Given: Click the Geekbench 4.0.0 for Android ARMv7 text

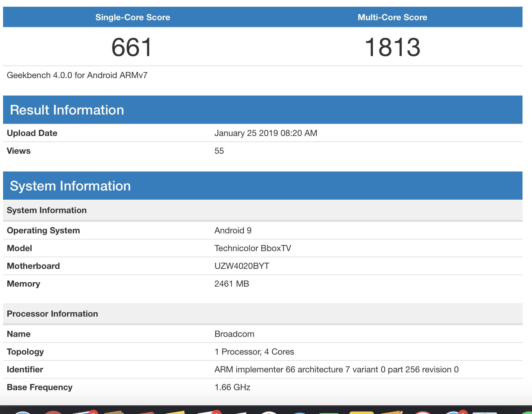Looking at the screenshot, I should 77,75.
